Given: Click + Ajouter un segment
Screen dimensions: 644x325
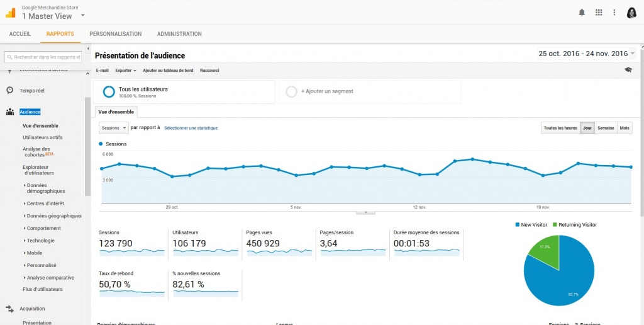Looking at the screenshot, I should 327,91.
